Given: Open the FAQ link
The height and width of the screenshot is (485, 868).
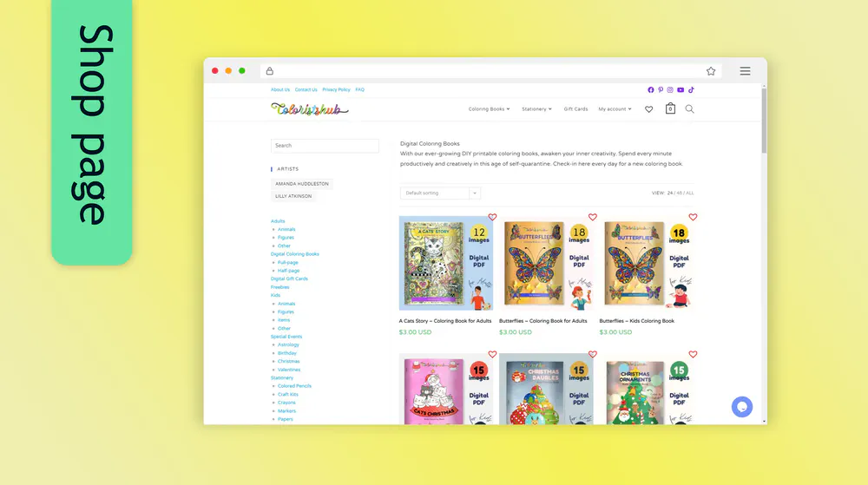Looking at the screenshot, I should 360,89.
